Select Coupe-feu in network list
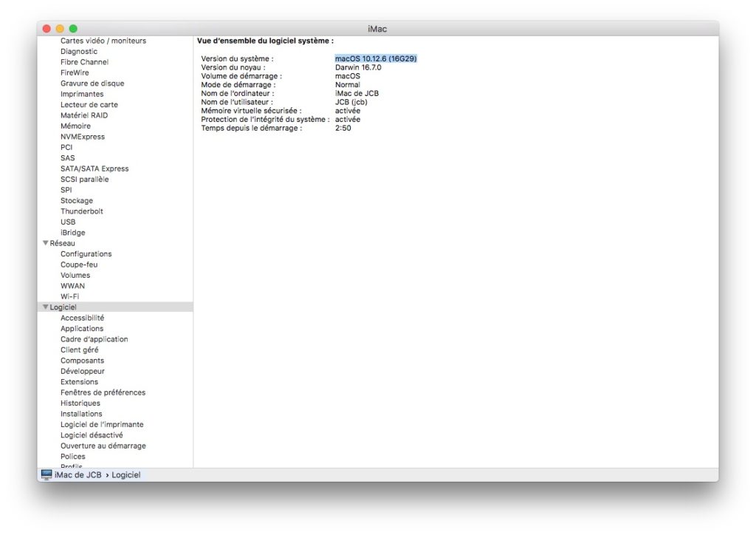This screenshot has height=535, width=756. tap(79, 265)
